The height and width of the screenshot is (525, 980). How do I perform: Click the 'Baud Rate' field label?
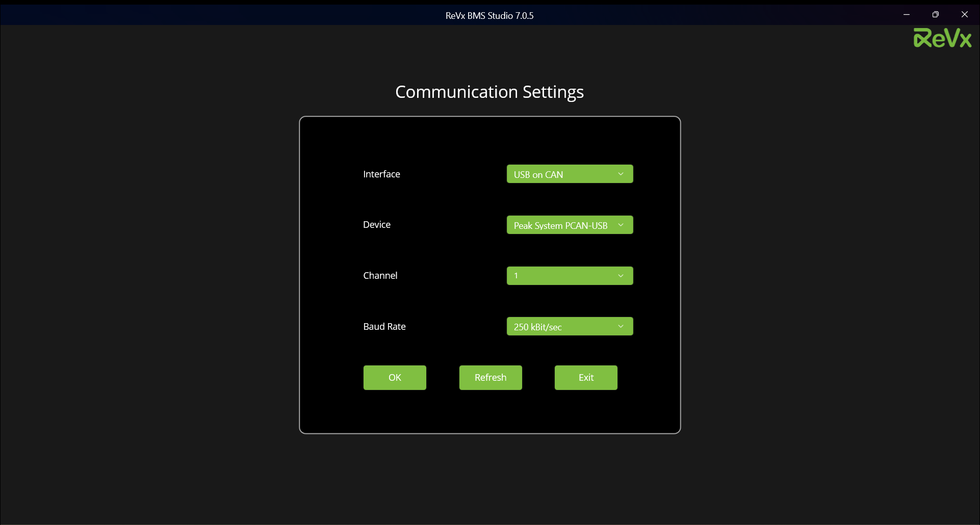tap(384, 327)
